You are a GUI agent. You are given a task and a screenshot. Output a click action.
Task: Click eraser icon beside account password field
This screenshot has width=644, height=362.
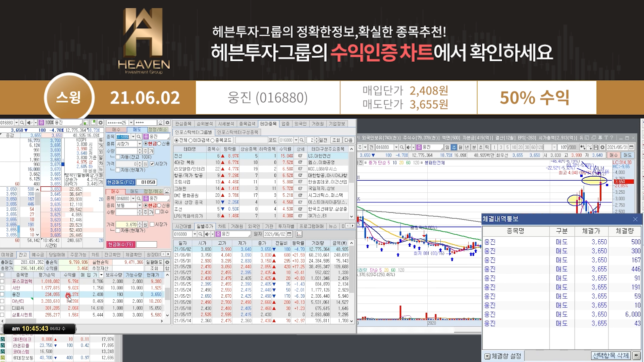click(161, 123)
